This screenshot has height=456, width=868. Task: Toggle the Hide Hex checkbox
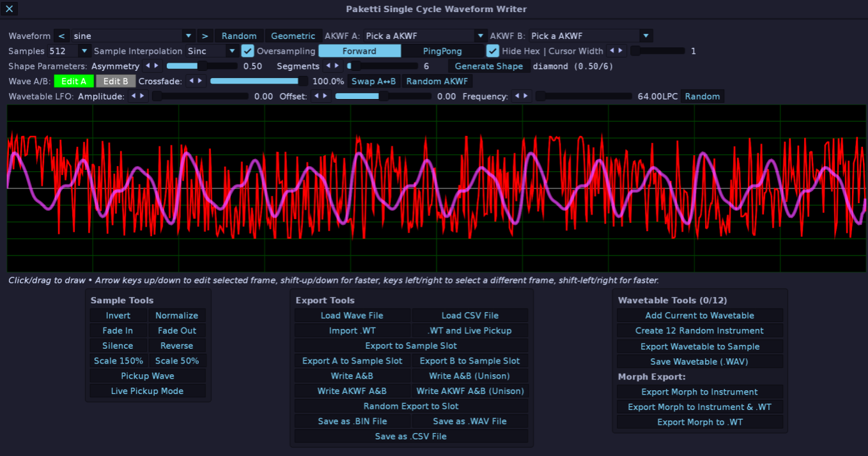(x=493, y=51)
